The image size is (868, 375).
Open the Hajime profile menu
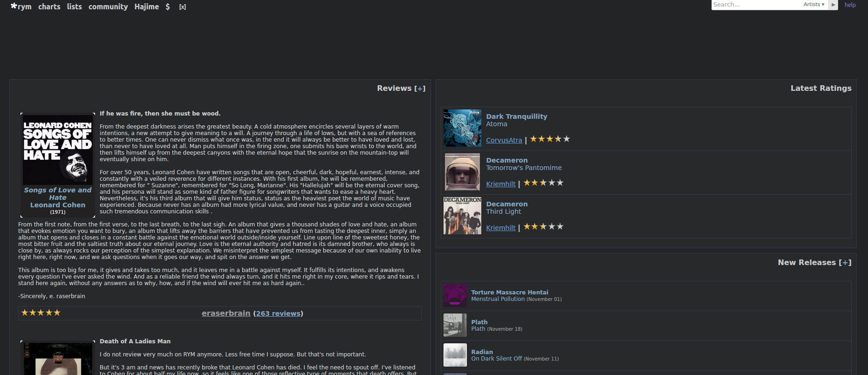click(x=147, y=7)
